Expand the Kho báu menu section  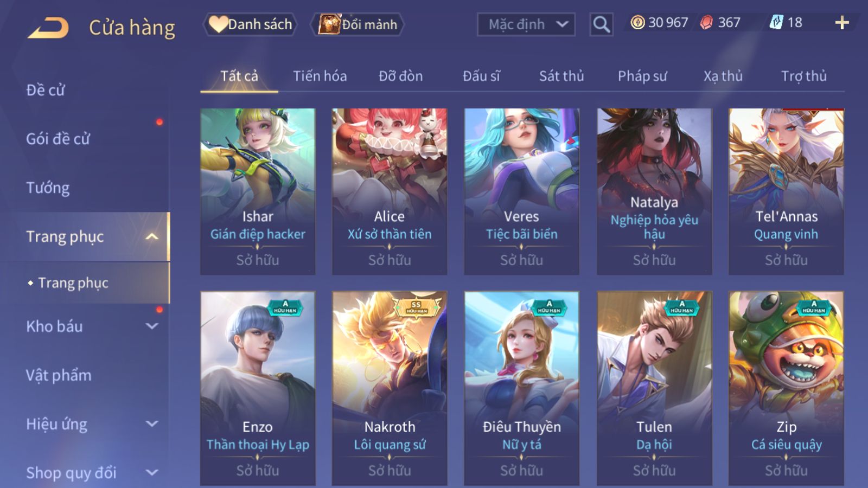[x=90, y=326]
